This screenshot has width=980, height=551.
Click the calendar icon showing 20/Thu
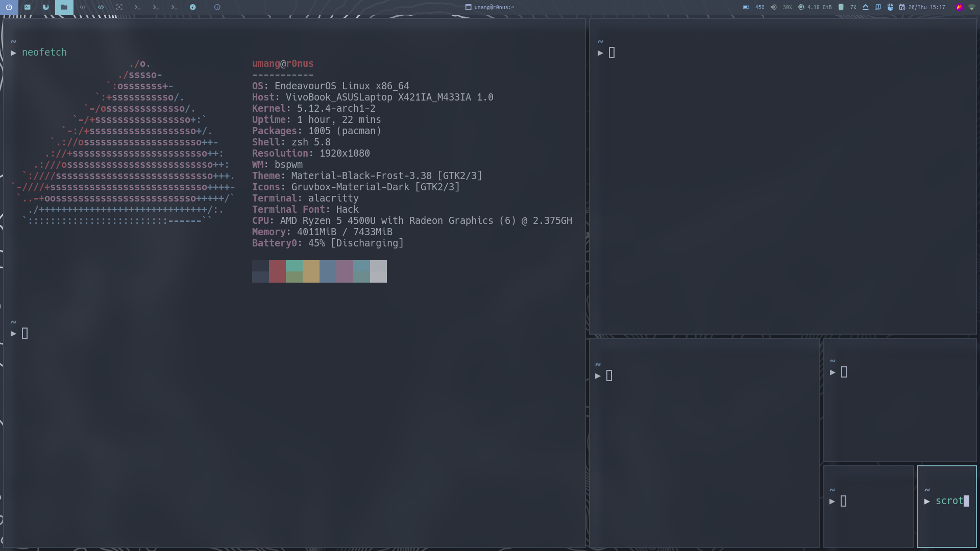[902, 7]
